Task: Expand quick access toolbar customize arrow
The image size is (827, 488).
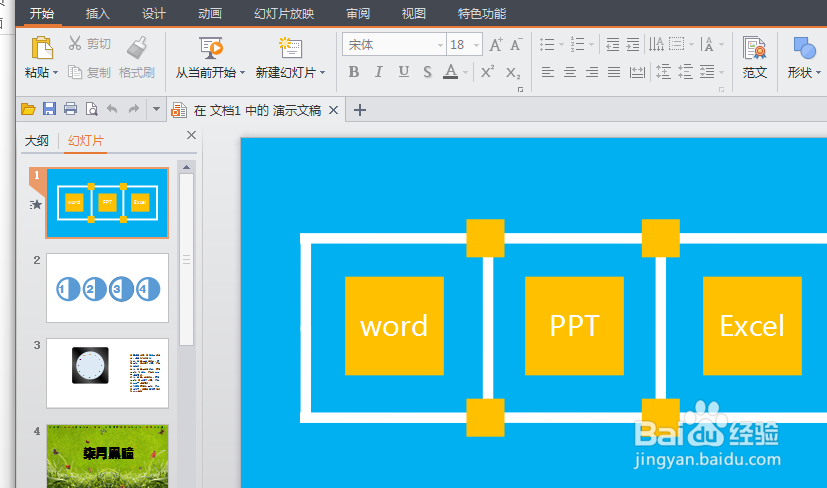Action: [156, 110]
